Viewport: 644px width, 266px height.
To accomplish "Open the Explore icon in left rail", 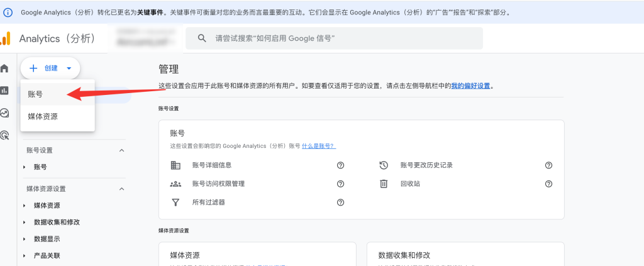I will (4, 113).
